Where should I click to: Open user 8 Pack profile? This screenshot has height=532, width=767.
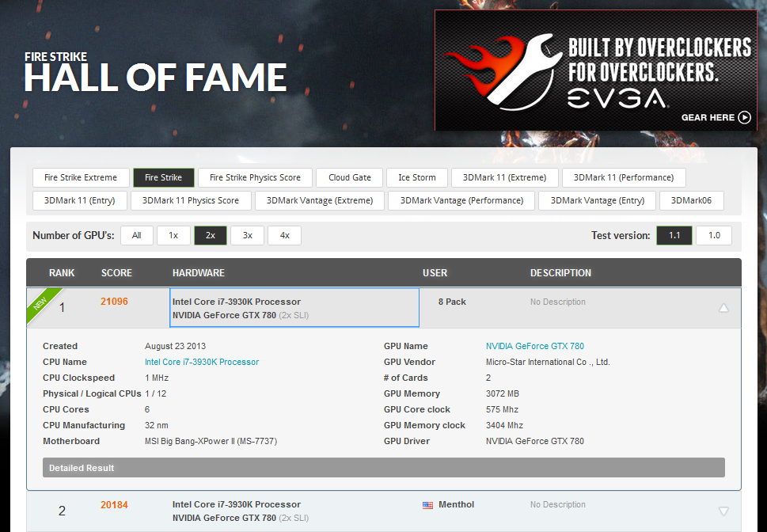pyautogui.click(x=452, y=302)
